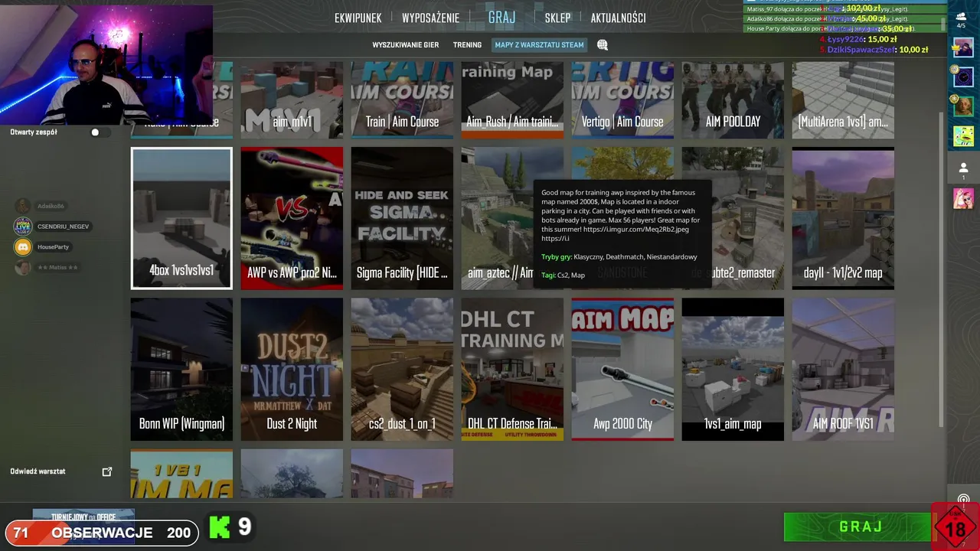The height and width of the screenshot is (551, 980).
Task: Follow the Odwiedź warsztat link
Action: pyautogui.click(x=38, y=471)
